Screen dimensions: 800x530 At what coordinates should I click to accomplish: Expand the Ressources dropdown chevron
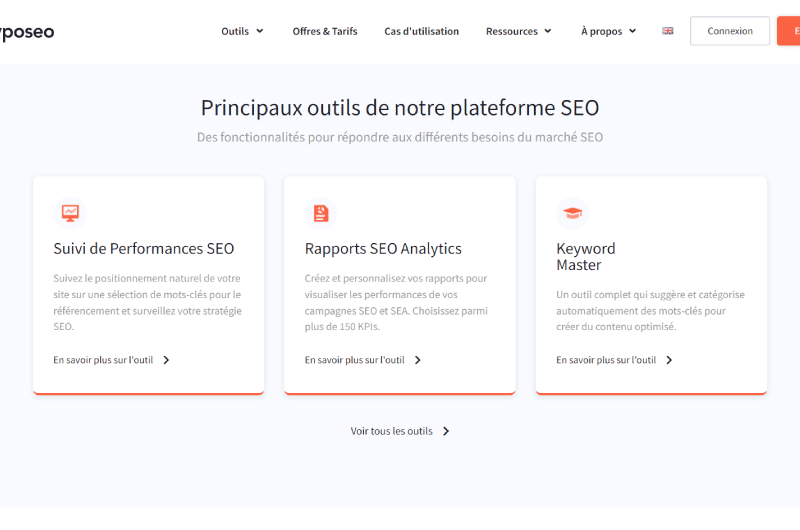[x=548, y=31]
